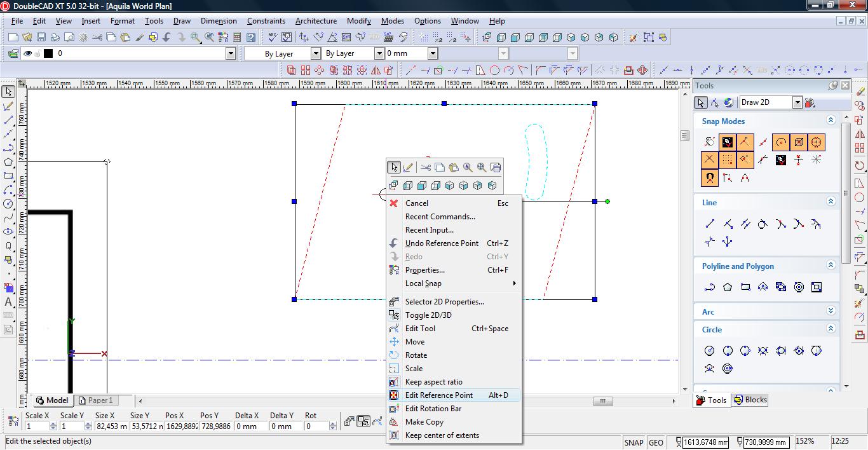Click the Cut scissors icon in main toolbar

click(97, 37)
